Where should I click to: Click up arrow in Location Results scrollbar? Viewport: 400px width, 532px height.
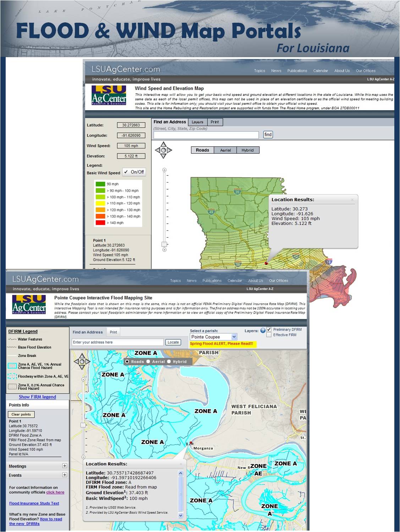pos(180,473)
